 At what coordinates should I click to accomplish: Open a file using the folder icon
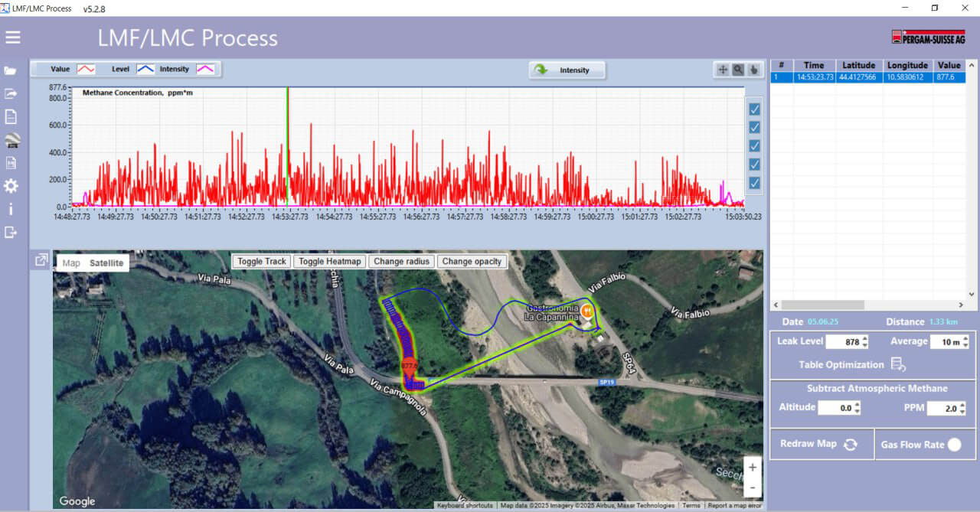(10, 70)
